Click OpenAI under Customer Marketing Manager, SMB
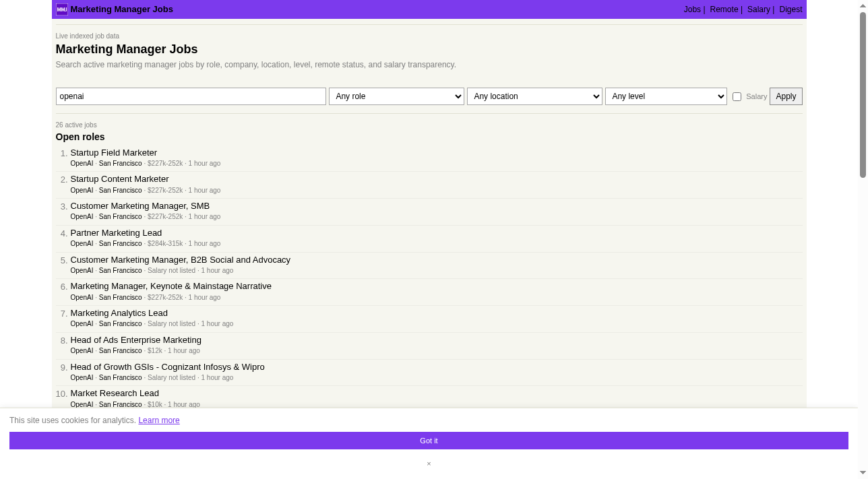868x479 pixels. coord(82,217)
